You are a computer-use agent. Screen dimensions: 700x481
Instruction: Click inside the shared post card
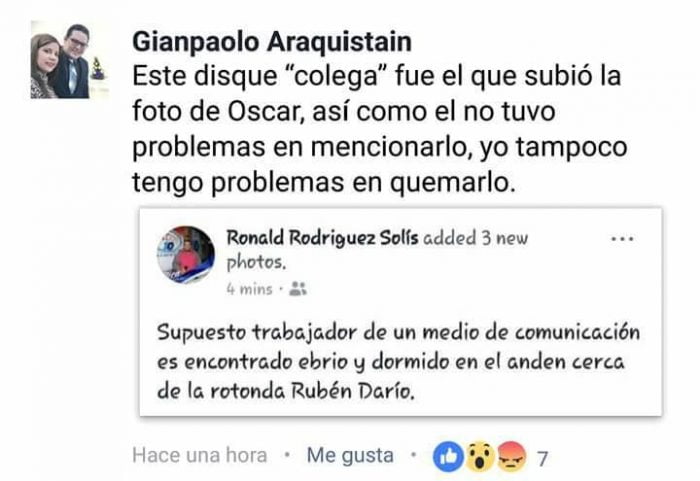[x=401, y=312]
